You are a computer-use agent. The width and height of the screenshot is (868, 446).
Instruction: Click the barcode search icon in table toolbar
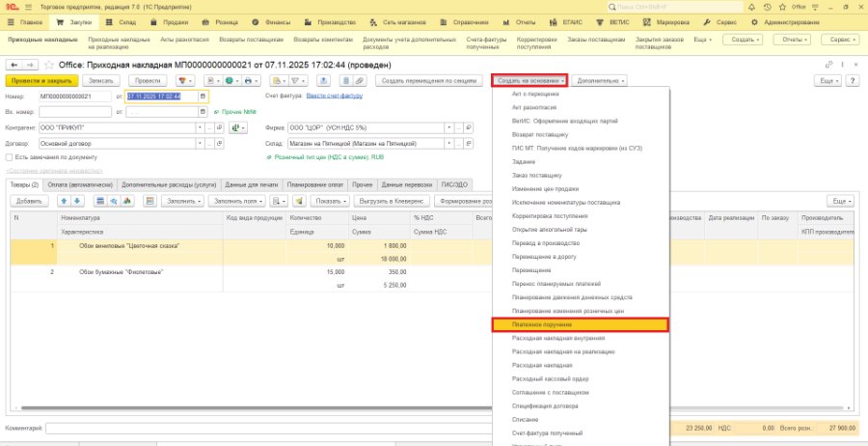114,201
